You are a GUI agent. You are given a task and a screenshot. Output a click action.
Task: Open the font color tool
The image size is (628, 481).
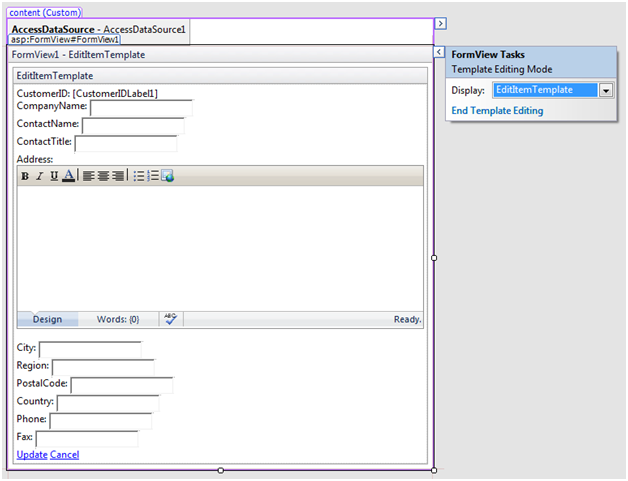(68, 176)
